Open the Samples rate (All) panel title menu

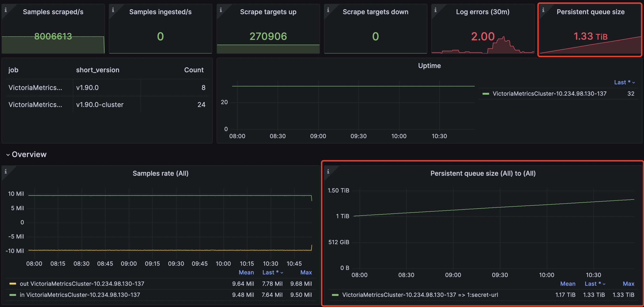point(160,173)
